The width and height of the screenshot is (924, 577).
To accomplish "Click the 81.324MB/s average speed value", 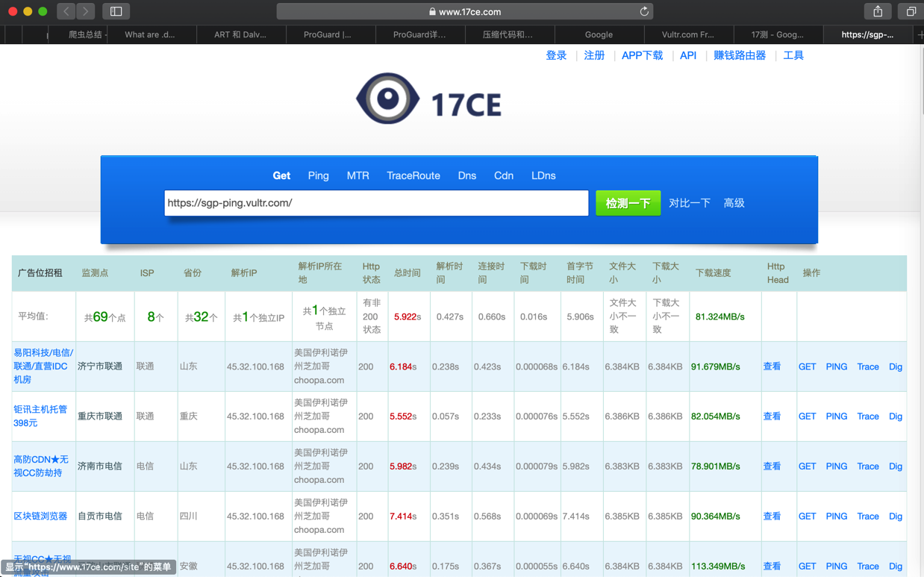I will 719,316.
